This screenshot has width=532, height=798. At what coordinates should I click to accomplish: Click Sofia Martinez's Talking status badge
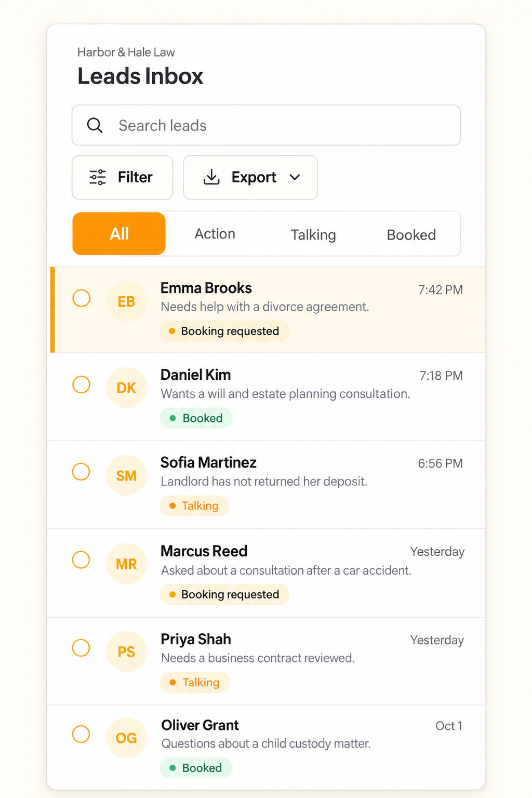click(194, 506)
